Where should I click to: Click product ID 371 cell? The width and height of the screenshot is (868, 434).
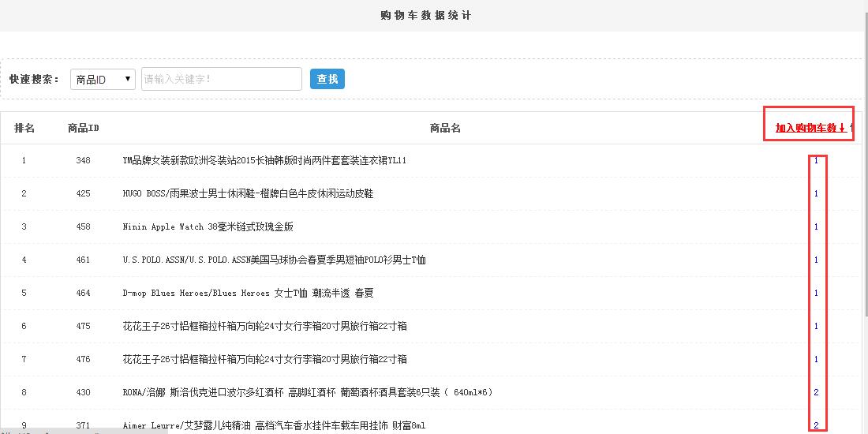point(83,425)
